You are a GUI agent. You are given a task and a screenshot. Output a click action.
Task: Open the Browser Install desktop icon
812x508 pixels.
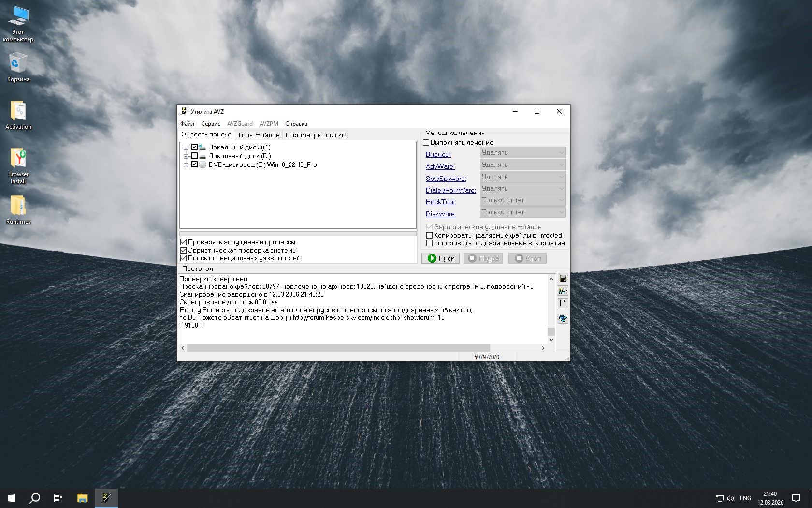coord(18,165)
